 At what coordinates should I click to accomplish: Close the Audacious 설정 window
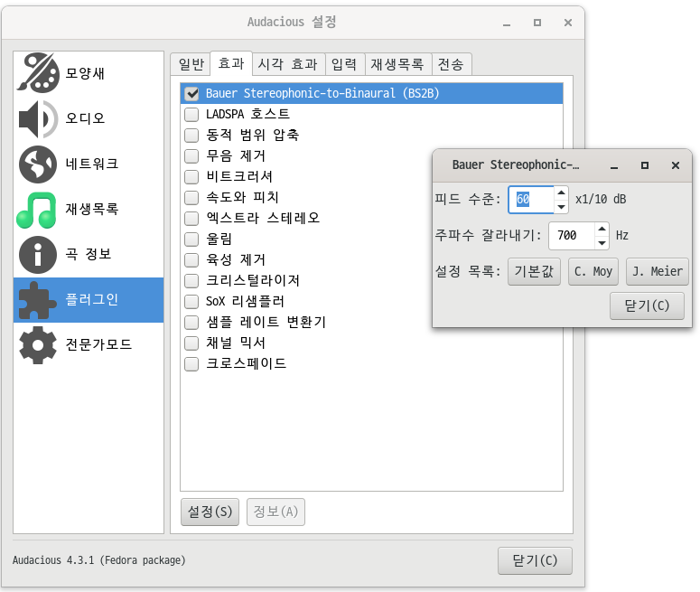tap(568, 23)
